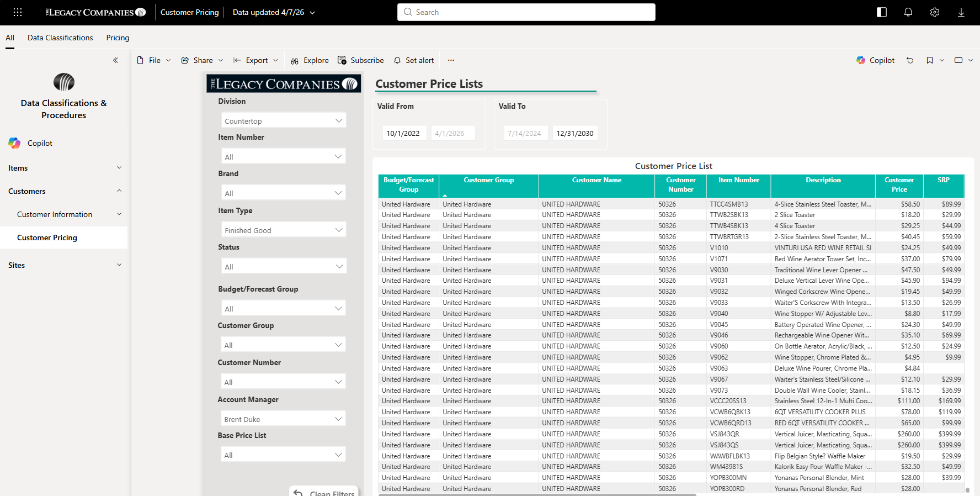This screenshot has height=496, width=980.
Task: Open the Copilot button in report toolbar
Action: click(876, 60)
